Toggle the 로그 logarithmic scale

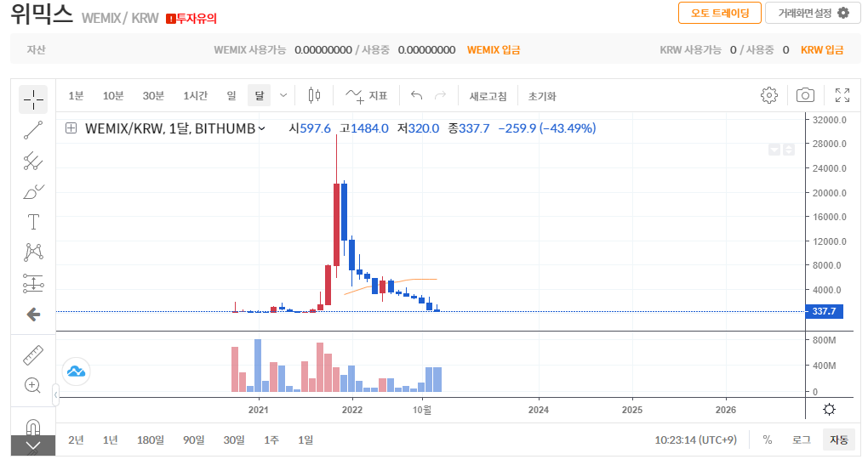click(x=801, y=440)
